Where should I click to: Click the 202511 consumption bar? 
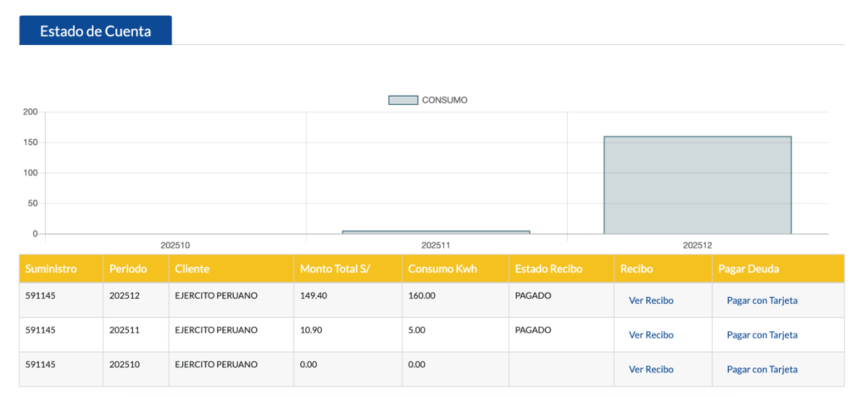pos(436,232)
